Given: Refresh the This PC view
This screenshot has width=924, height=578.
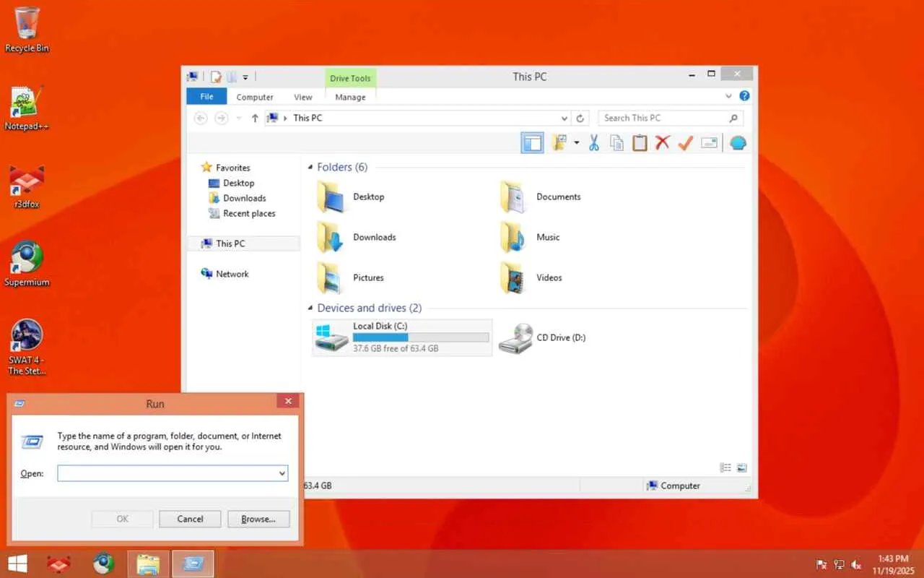Looking at the screenshot, I should click(x=580, y=118).
